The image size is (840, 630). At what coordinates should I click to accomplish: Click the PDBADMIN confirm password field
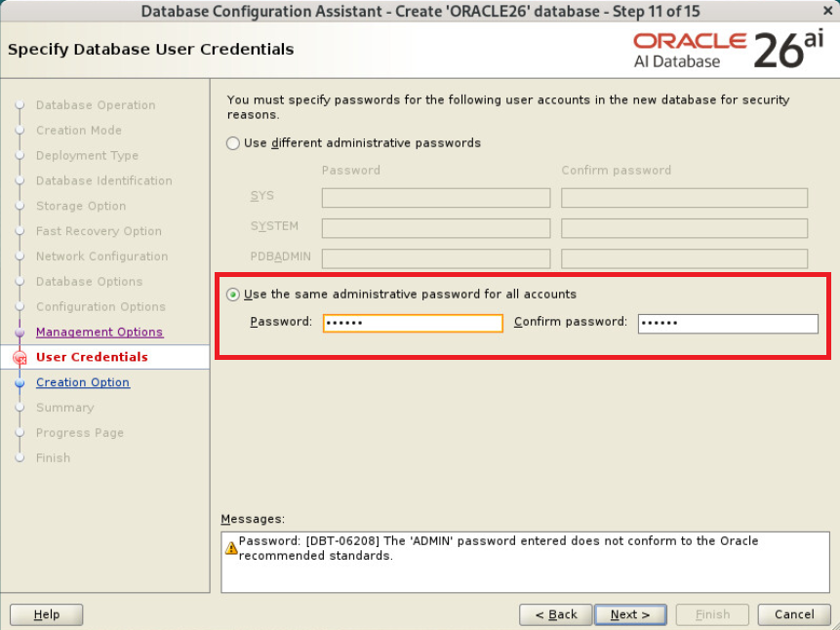tap(684, 258)
